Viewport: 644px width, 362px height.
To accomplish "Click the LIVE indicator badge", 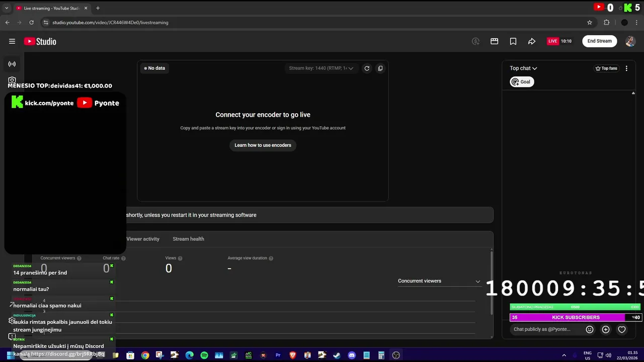I will click(553, 41).
